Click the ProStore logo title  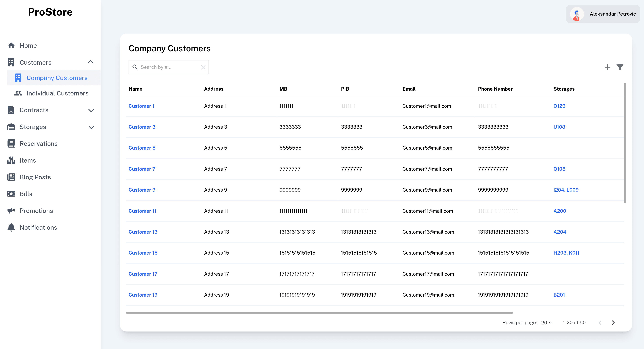tap(50, 12)
